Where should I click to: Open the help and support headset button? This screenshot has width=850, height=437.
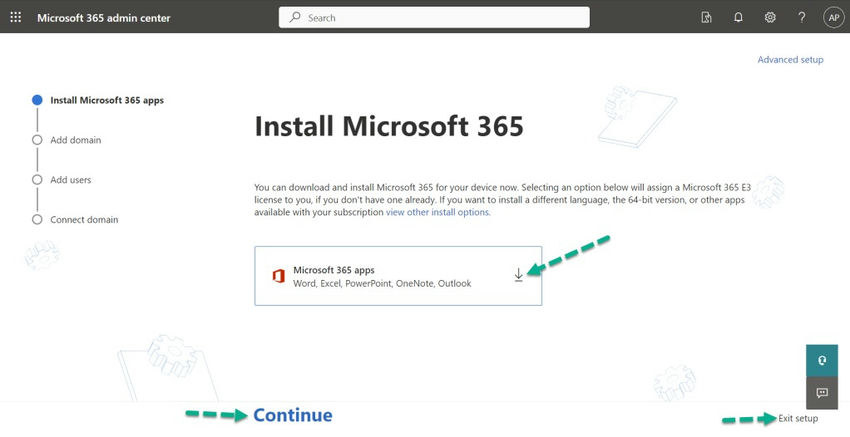pos(822,361)
